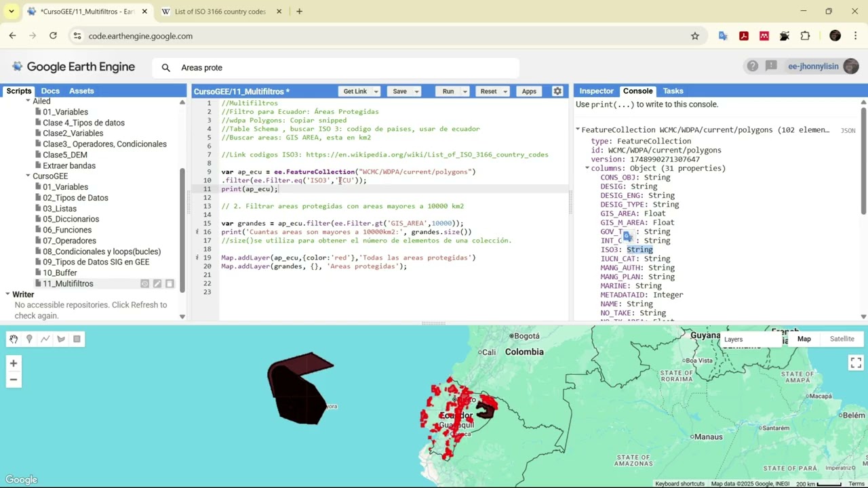Open the Apps button
The height and width of the screenshot is (488, 868).
[x=529, y=91]
